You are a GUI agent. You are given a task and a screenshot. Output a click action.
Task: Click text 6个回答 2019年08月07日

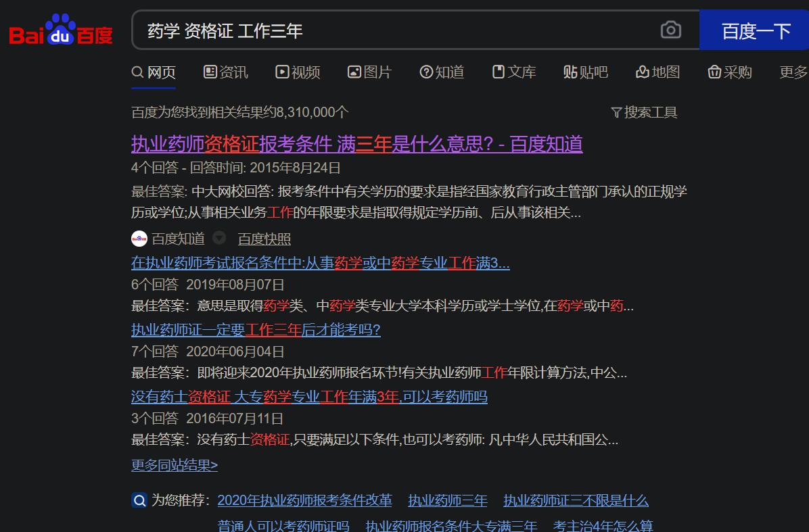tap(208, 285)
